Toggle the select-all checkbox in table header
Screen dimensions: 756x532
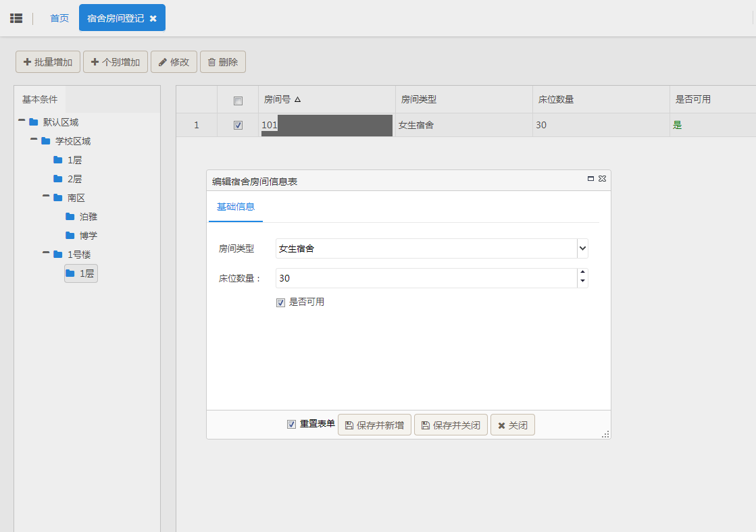(x=238, y=101)
